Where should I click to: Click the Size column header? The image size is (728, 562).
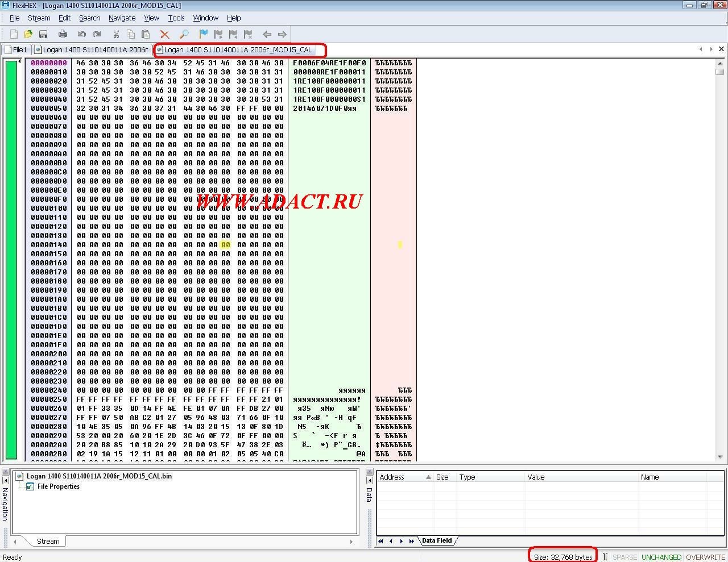(445, 477)
